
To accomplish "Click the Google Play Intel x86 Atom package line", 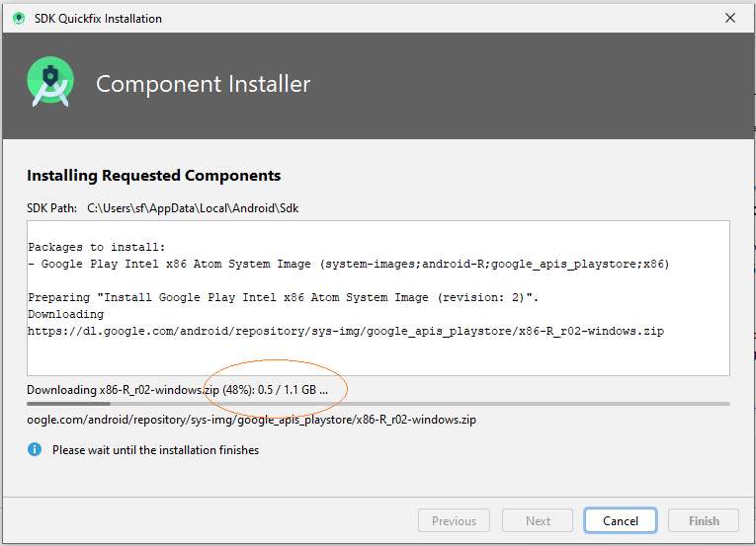I will [x=349, y=264].
